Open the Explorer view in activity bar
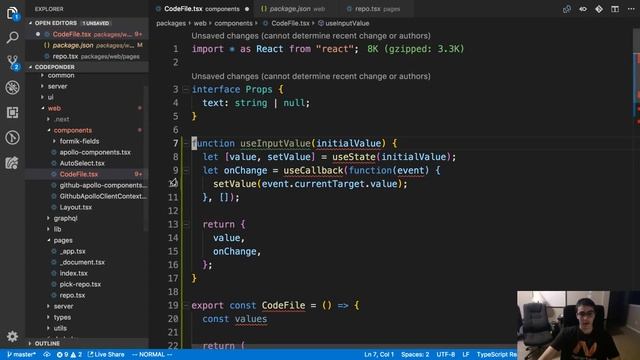This screenshot has width=640, height=360. (12, 13)
